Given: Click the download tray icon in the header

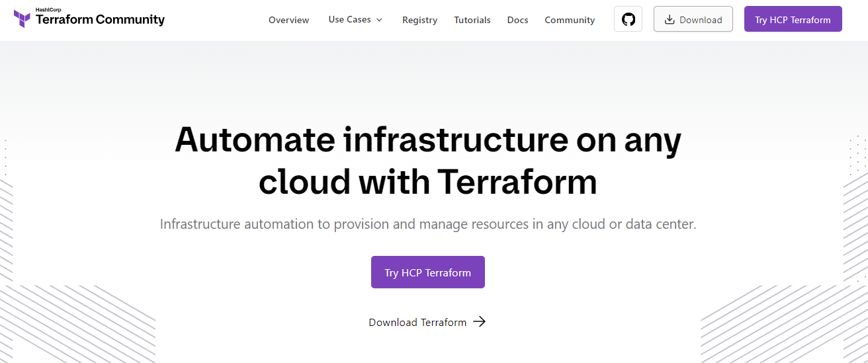Looking at the screenshot, I should (670, 20).
